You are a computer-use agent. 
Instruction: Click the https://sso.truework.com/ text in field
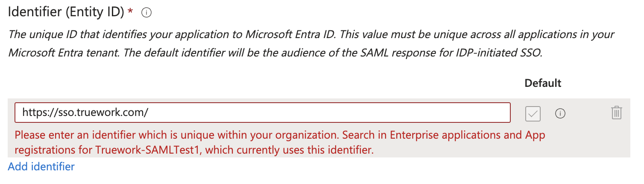tap(85, 113)
